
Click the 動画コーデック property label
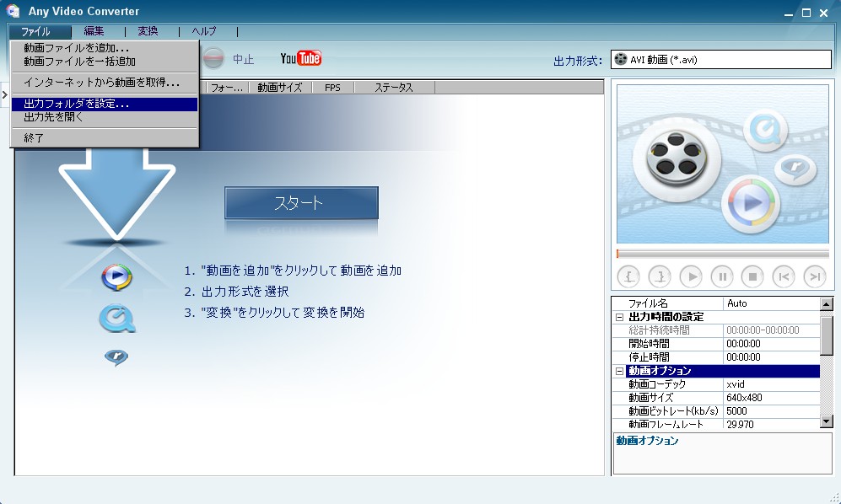tap(657, 384)
